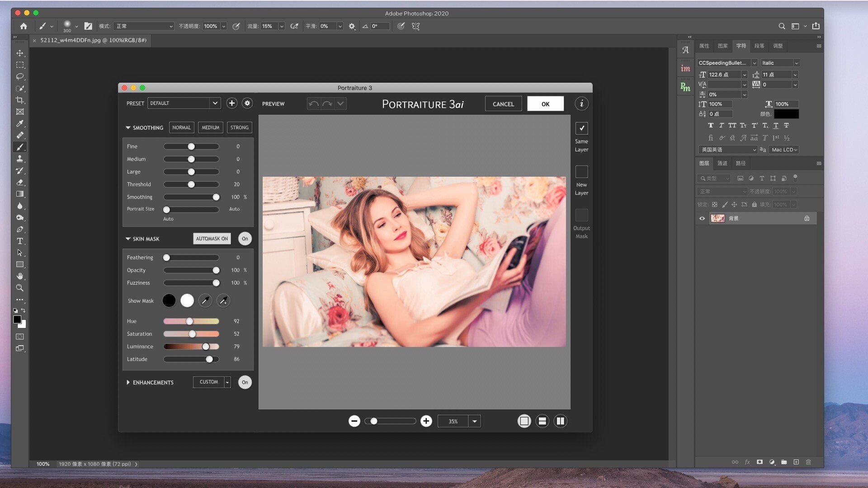Enable the Output Mask checkbox
Viewport: 868px width, 488px height.
pos(582,216)
